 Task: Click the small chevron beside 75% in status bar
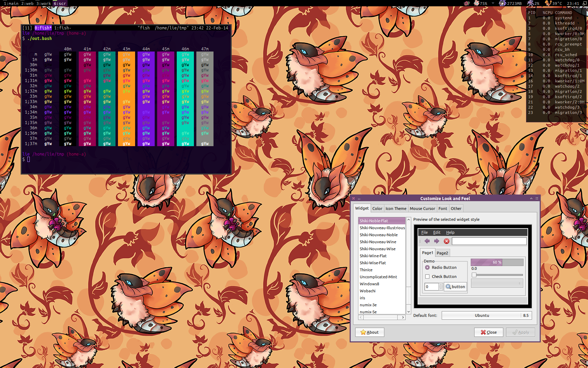(x=493, y=3)
